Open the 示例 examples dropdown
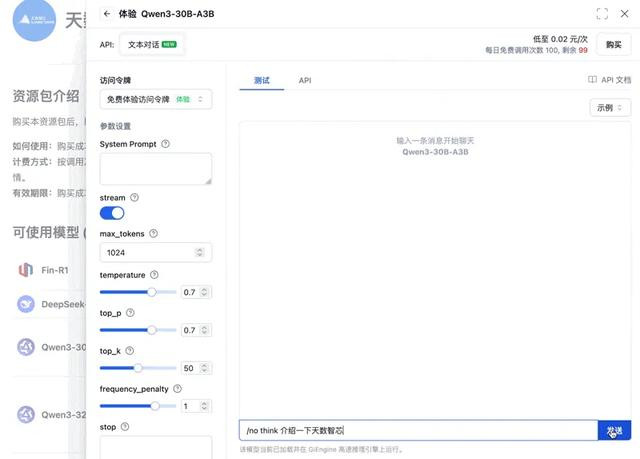Screen dimensions: 640x459 (610, 108)
